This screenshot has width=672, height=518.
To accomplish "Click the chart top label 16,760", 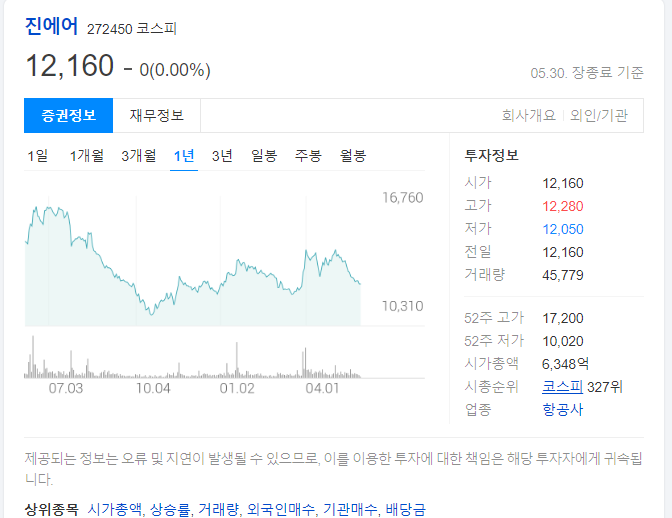I will (x=402, y=198).
